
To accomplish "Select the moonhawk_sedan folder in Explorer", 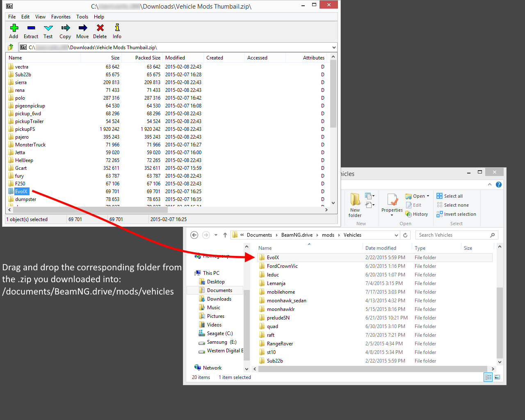I will [286, 301].
